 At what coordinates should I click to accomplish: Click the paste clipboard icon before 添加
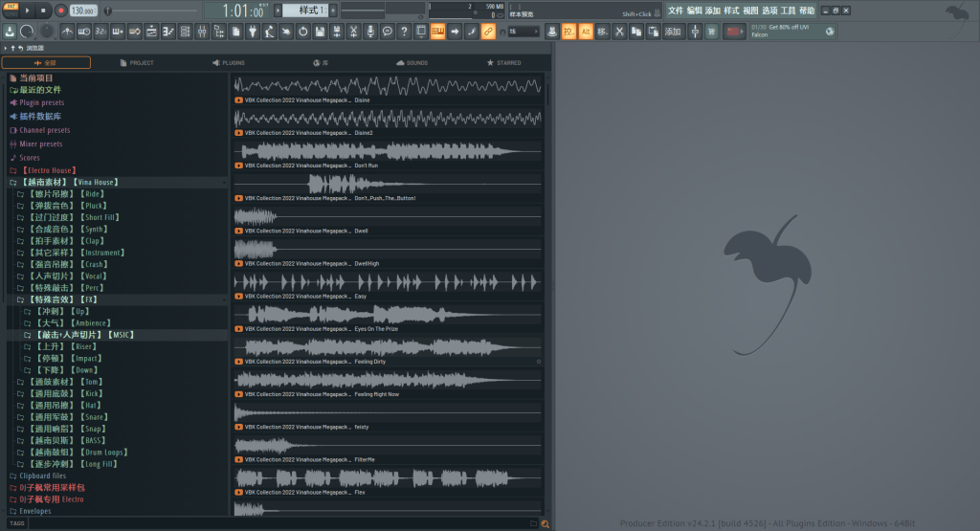coord(653,32)
